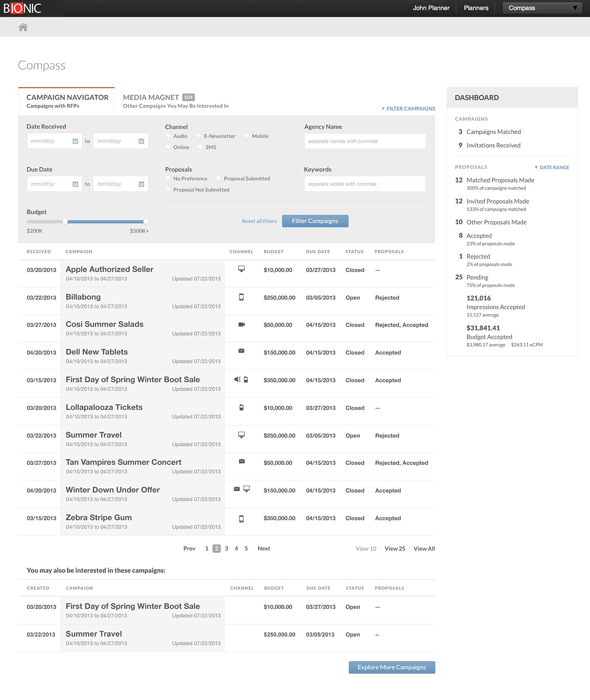The height and width of the screenshot is (700, 590).
Task: Click the SMS phone icon for Lollapalooza Tickets
Action: [241, 408]
